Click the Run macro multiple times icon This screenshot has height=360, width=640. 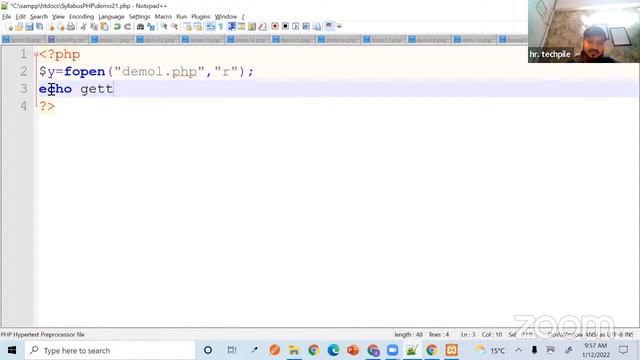click(306, 27)
